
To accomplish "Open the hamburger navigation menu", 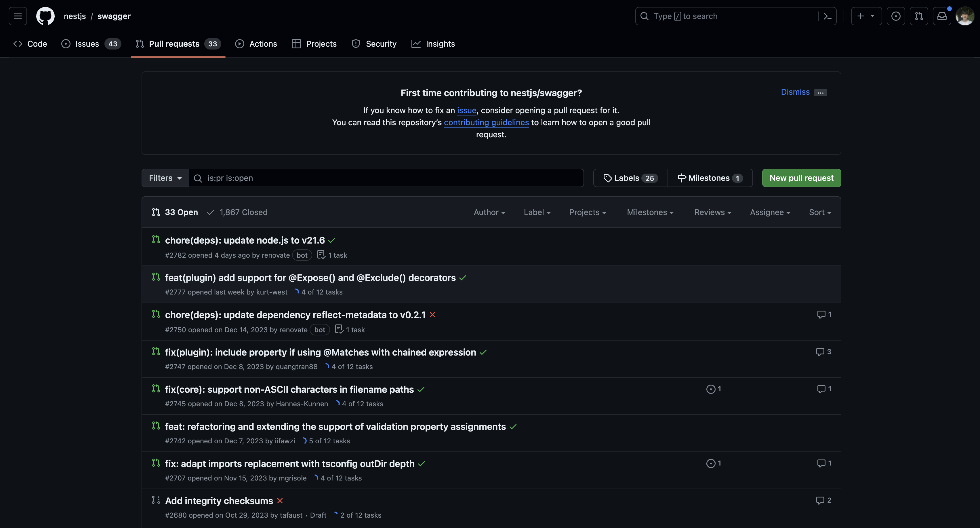I will [x=18, y=16].
